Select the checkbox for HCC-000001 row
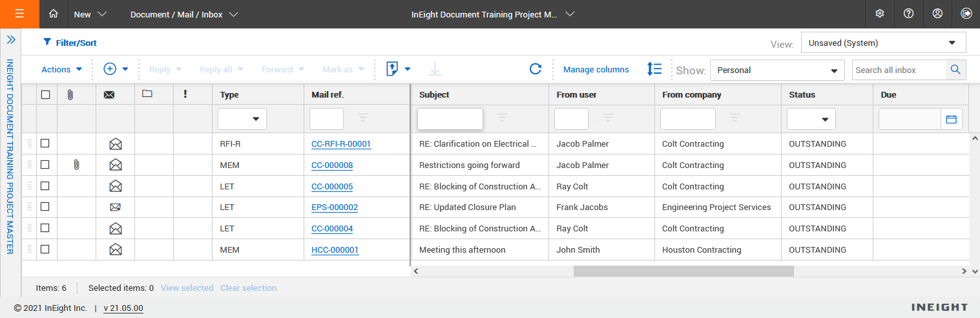The image size is (980, 318). pos(45,249)
